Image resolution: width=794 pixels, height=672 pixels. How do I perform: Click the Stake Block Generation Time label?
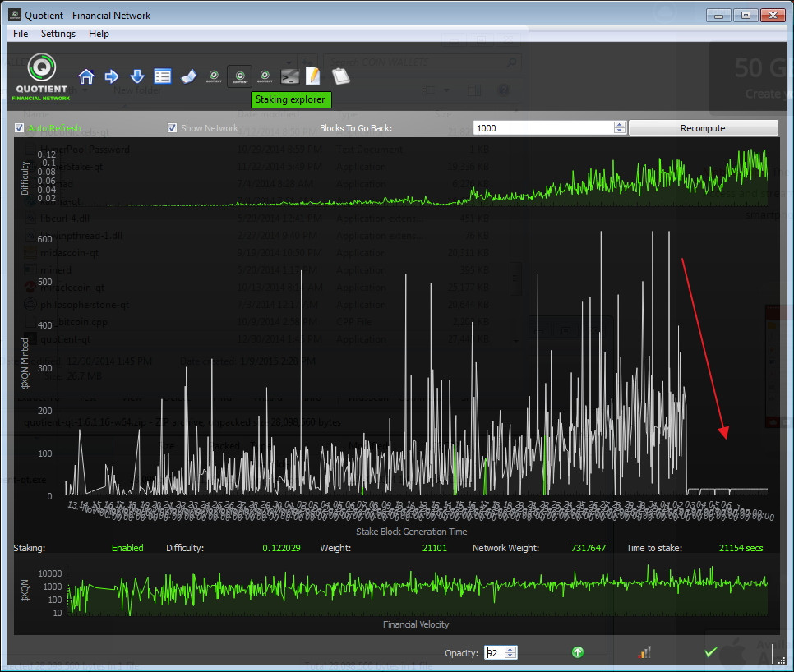[411, 532]
